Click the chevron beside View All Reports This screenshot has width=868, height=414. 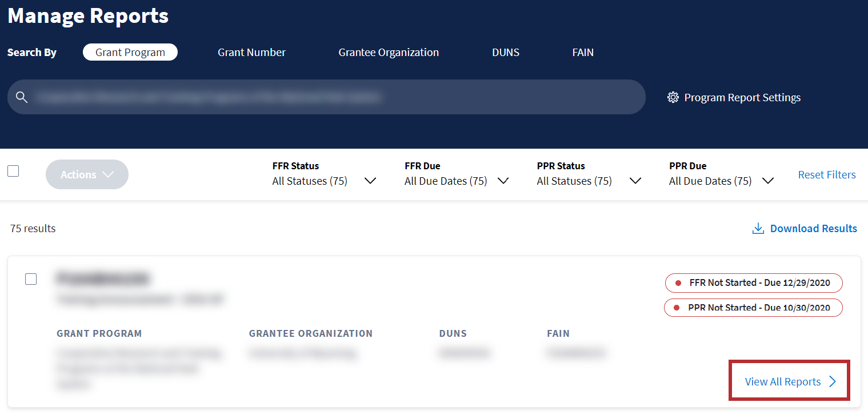pos(833,382)
